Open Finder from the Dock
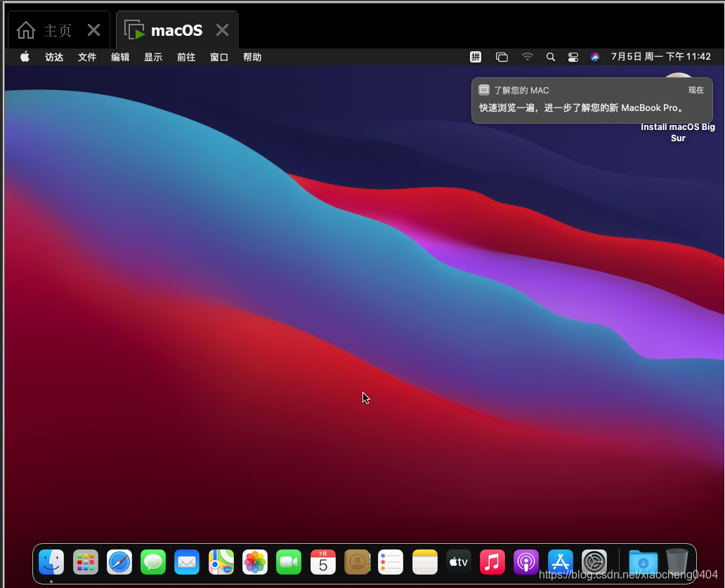 coord(51,562)
